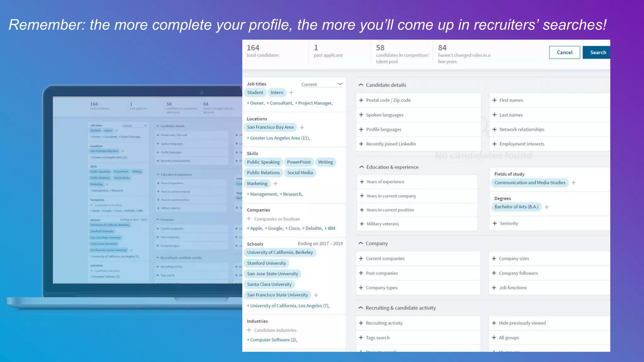Add Company types filter
The image size is (644, 362).
(418, 288)
